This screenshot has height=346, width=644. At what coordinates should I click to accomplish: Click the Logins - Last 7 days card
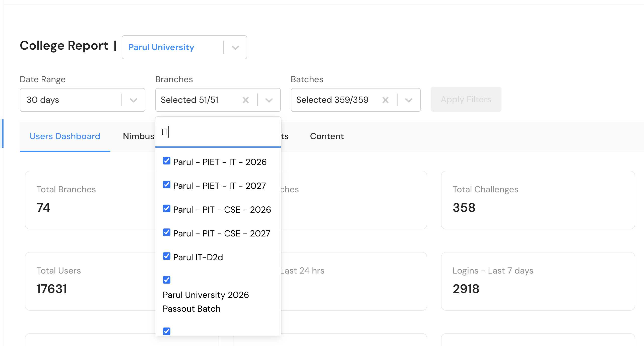click(538, 281)
